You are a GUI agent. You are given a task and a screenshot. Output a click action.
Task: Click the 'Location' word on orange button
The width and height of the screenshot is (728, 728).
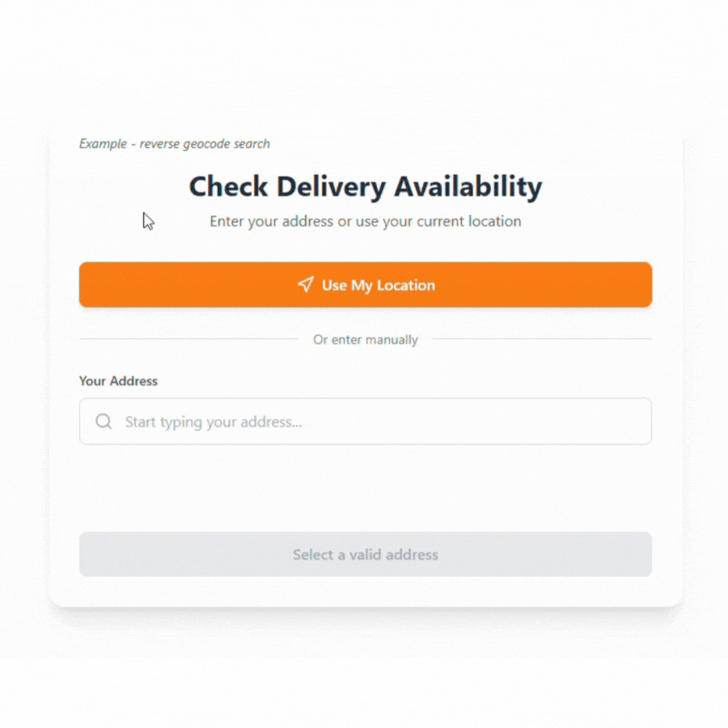click(405, 286)
